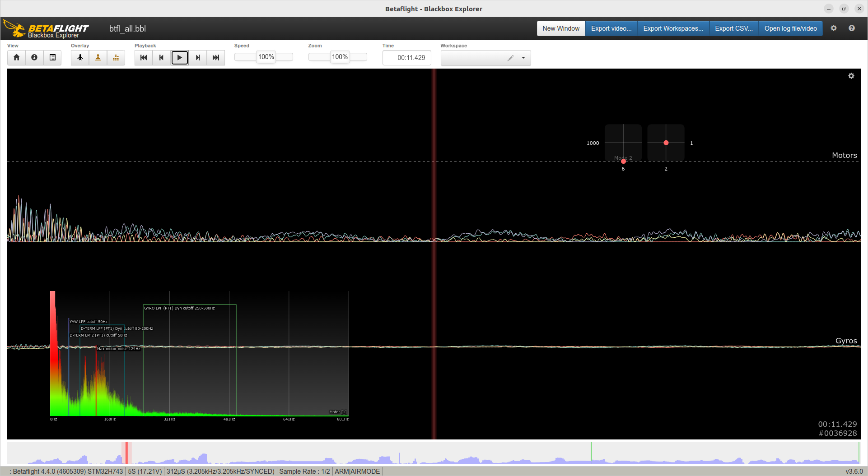Click ARM|AIRMODE status bar entry
Screen dimensions: 868x476
[357, 471]
